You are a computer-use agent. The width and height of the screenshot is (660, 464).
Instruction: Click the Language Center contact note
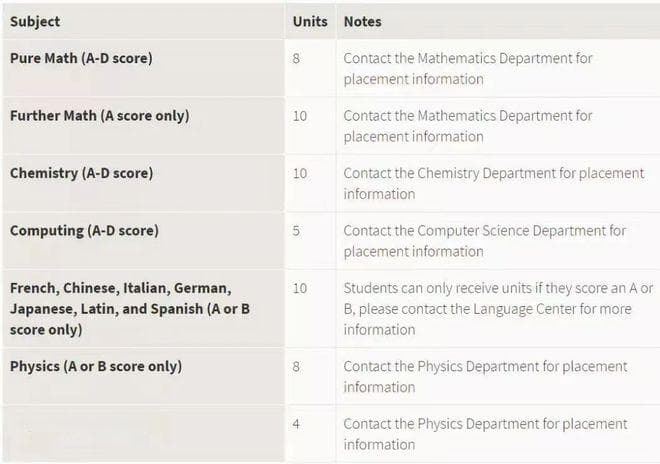(498, 309)
